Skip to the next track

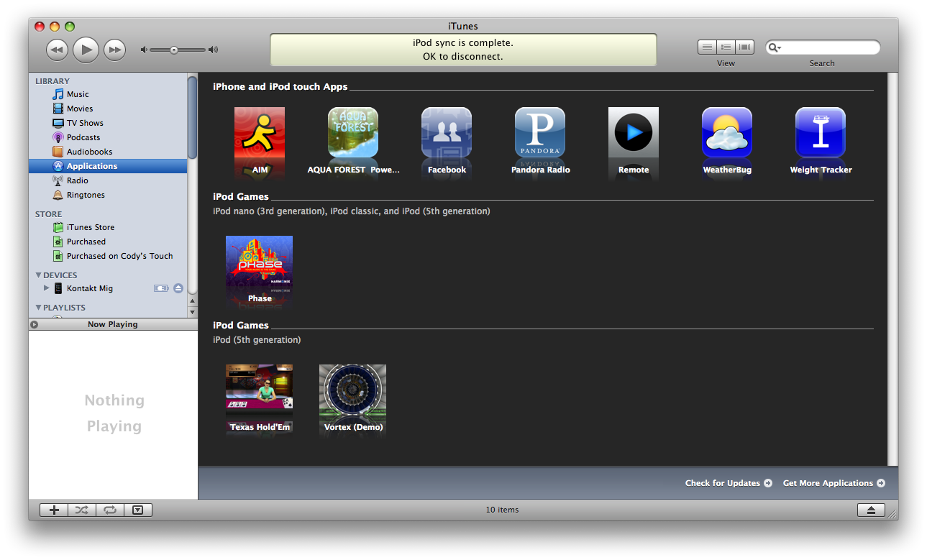(114, 50)
